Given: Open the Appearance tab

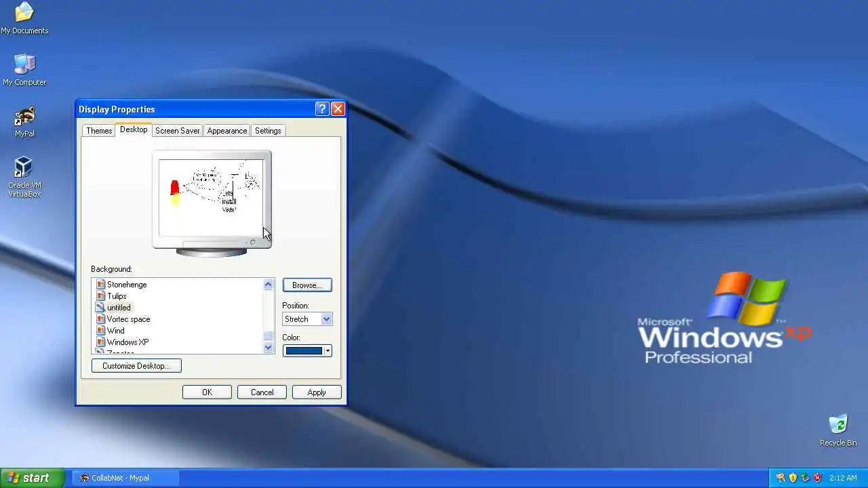Looking at the screenshot, I should [227, 131].
